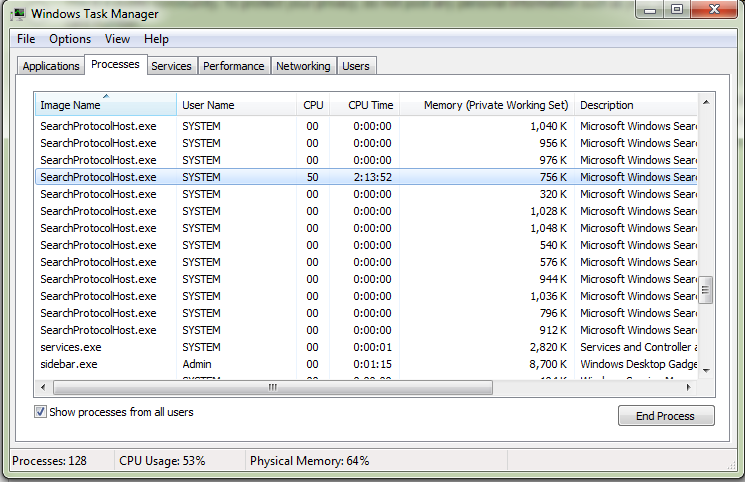745x482 pixels.
Task: Click the 0:01:15 CPU Time cell
Action: 372,364
